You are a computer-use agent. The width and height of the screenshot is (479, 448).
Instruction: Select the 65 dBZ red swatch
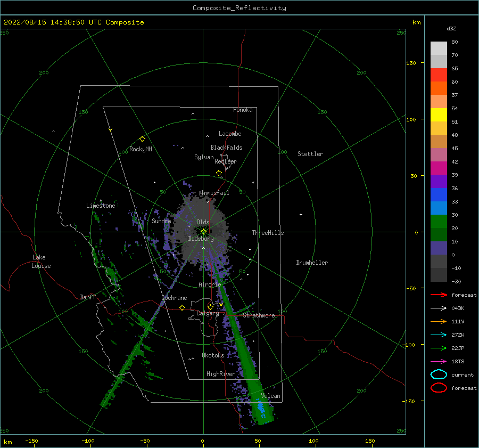[x=439, y=75]
